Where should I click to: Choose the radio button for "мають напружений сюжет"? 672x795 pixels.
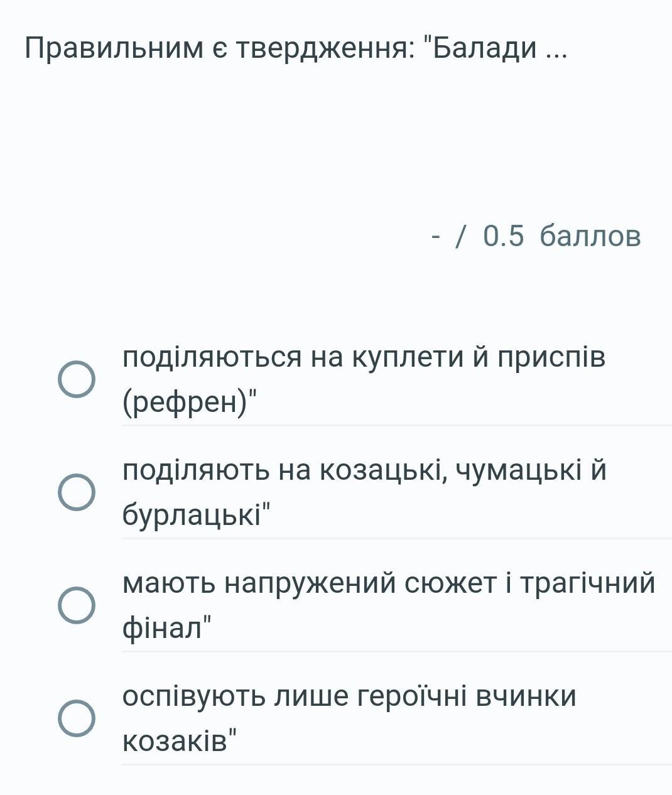click(x=77, y=605)
